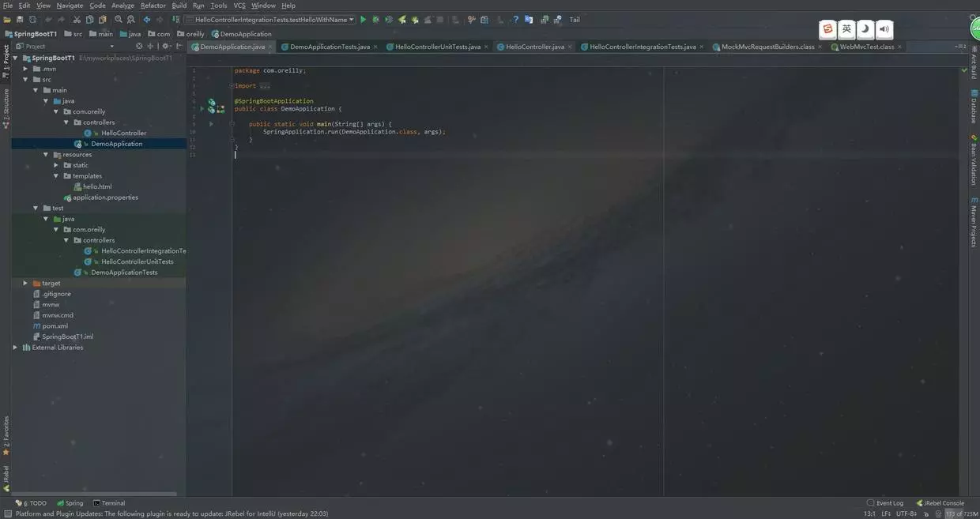Click the gear settings icon in Project panel
980x519 pixels.
click(x=165, y=47)
